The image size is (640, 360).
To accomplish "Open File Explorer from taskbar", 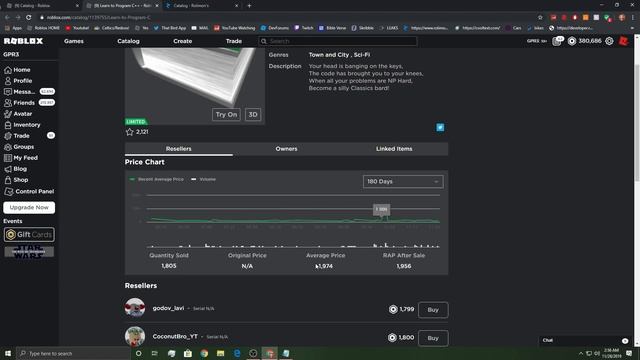I will [x=220, y=353].
